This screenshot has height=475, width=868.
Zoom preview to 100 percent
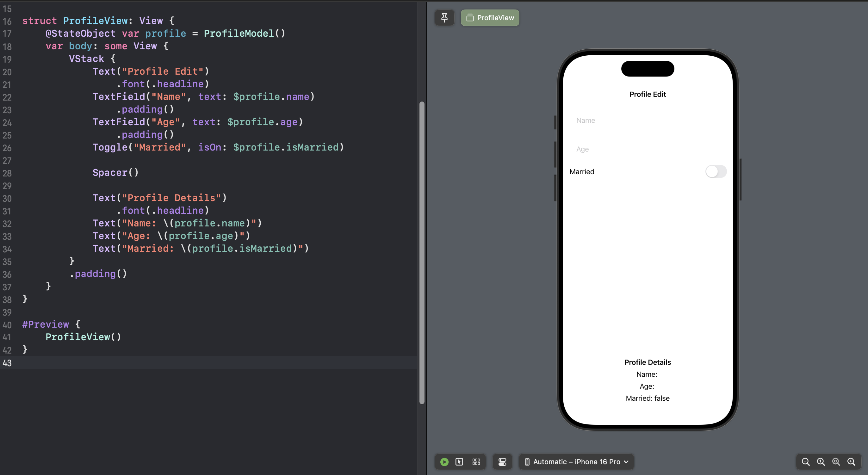(821, 461)
